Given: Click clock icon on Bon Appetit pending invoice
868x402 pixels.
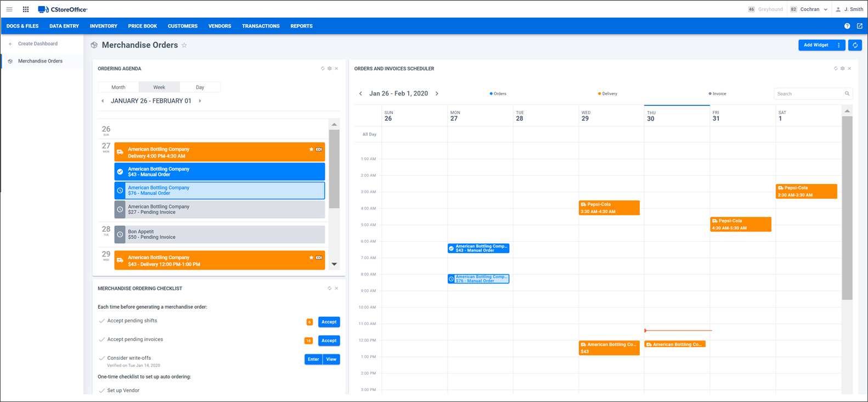Looking at the screenshot, I should coord(120,235).
